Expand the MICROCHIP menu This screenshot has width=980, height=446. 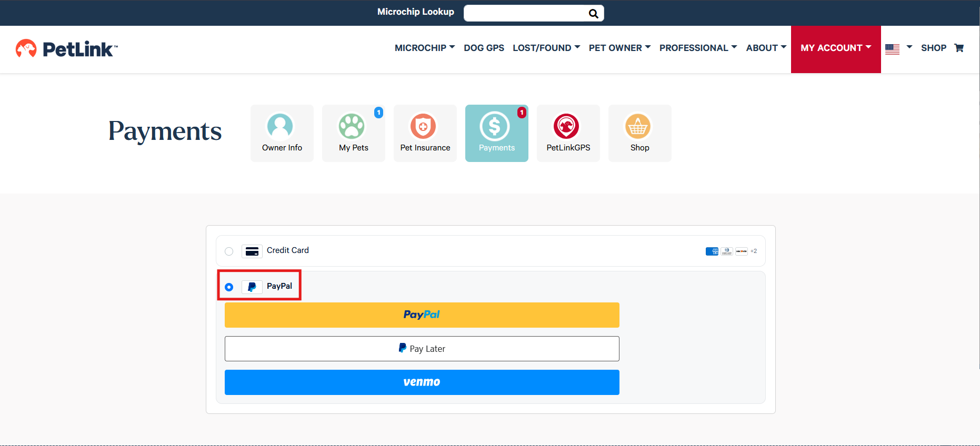point(425,48)
